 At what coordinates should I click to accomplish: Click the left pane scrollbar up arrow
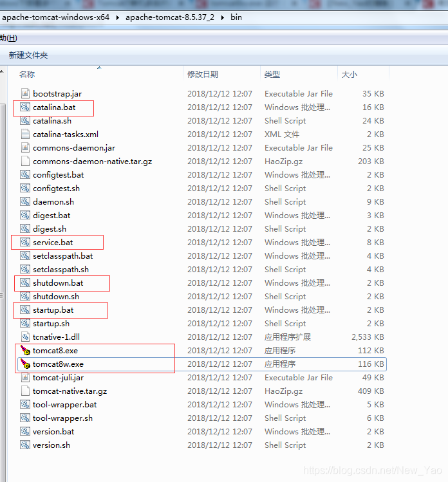click(2, 71)
